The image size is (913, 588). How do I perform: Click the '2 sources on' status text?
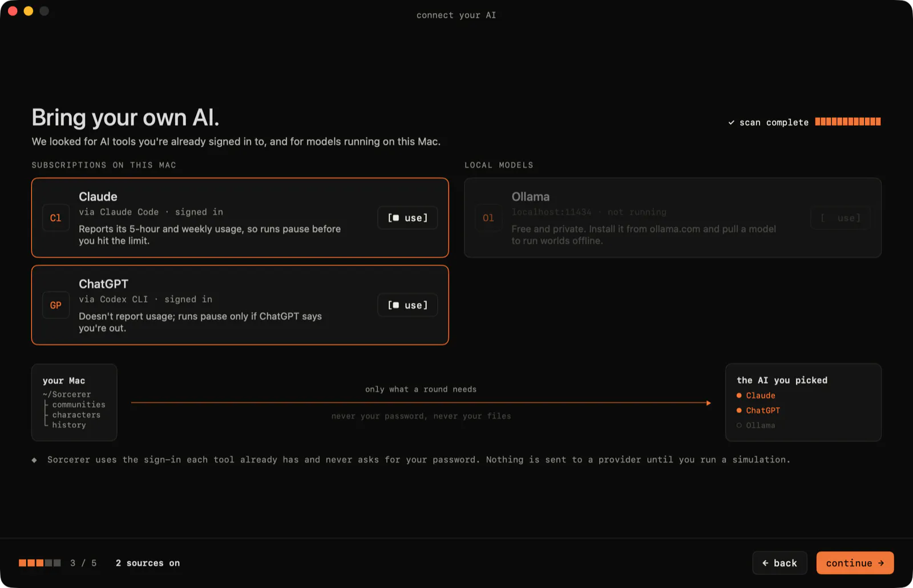pos(148,563)
